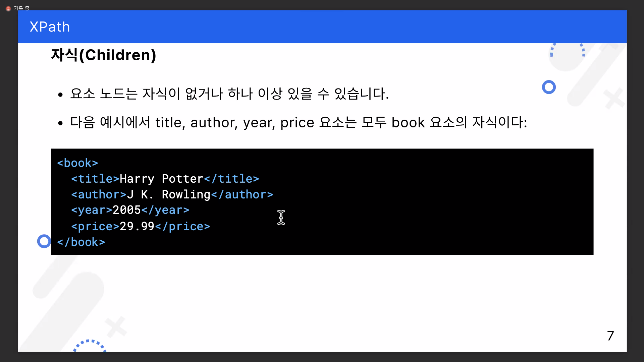Click the dashed blue circle at the top right

coord(567,52)
